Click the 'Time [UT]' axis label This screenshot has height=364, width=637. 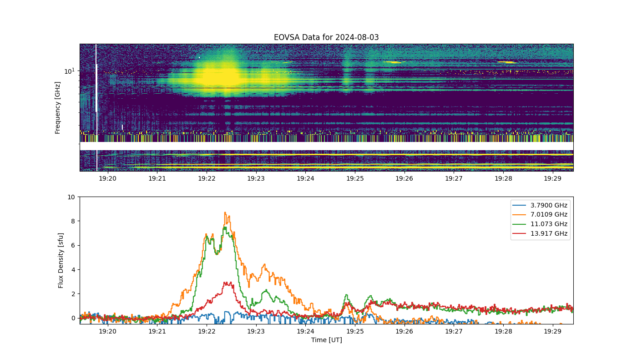326,340
